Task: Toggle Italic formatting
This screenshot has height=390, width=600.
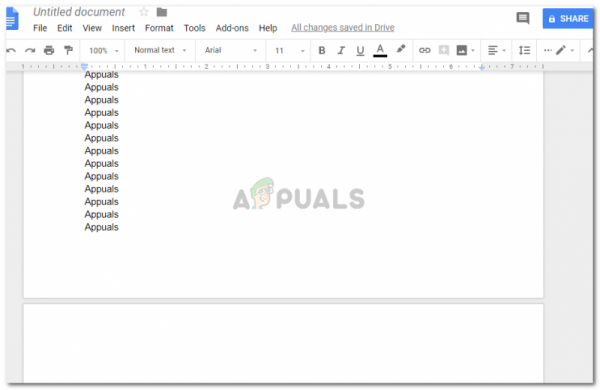Action: [341, 50]
